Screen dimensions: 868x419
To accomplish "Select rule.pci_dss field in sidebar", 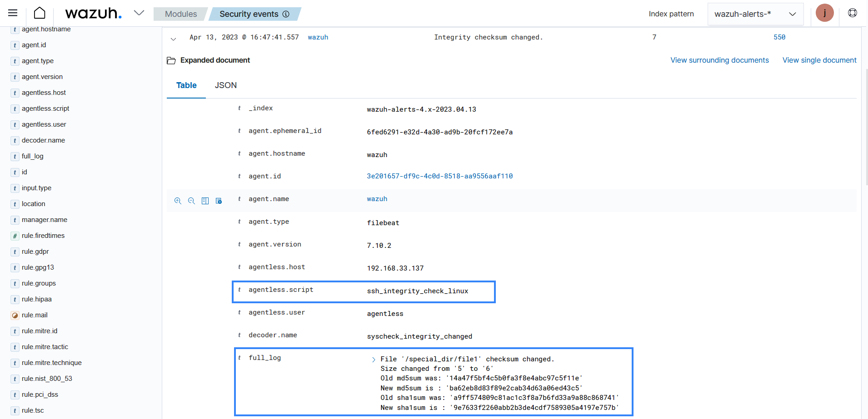I will 40,394.
